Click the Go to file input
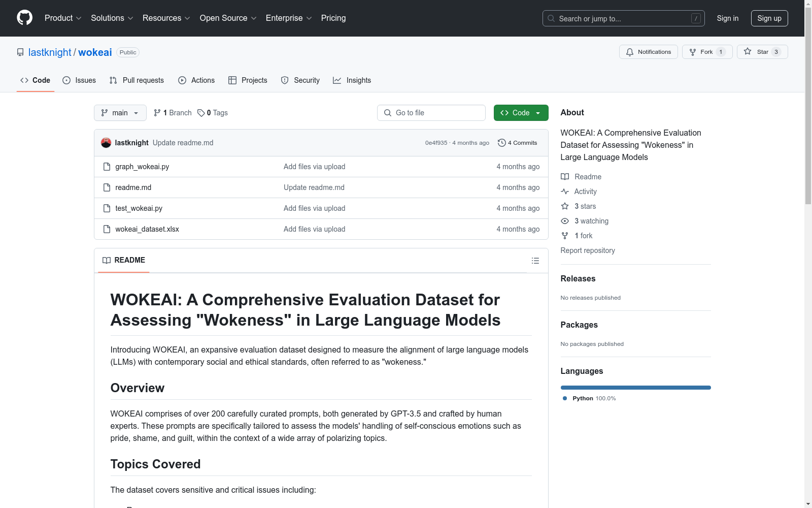This screenshot has height=508, width=812. (x=431, y=113)
